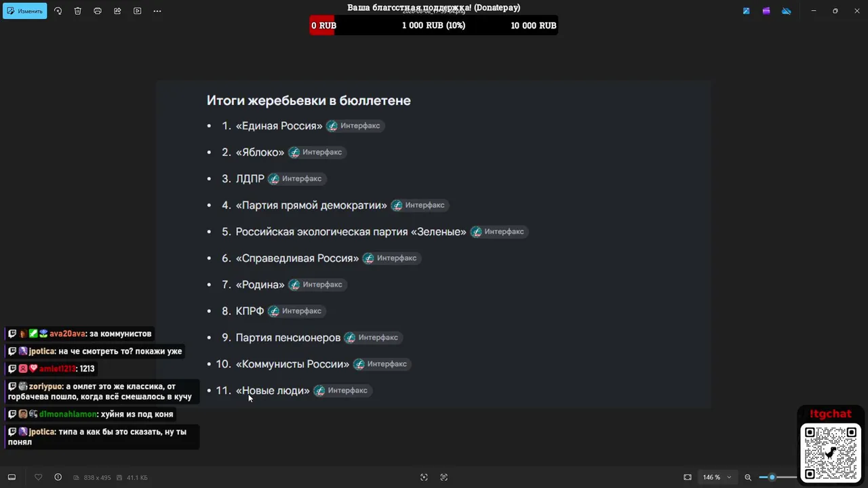
Task: Click the Интерфакс badge next to «Единая Россия»
Action: point(355,125)
